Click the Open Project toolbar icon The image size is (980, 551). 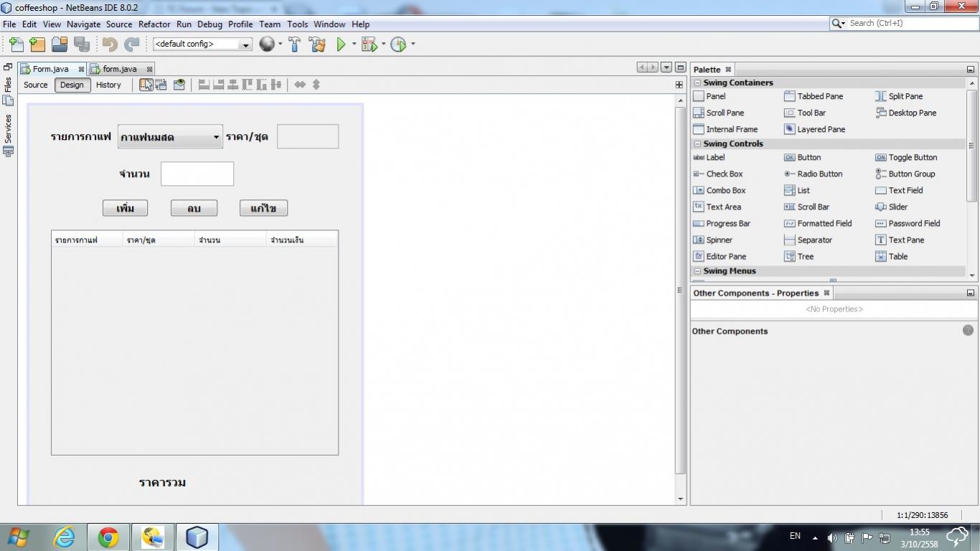click(x=60, y=44)
